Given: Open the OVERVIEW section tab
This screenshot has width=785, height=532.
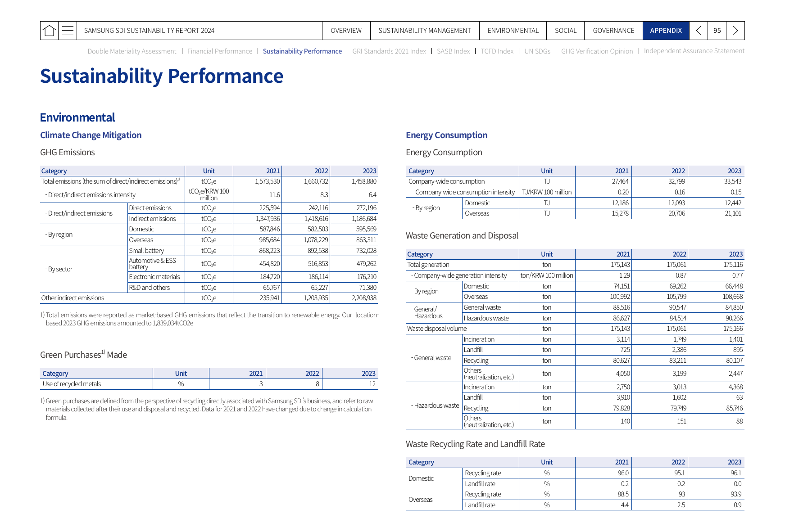Looking at the screenshot, I should point(346,31).
